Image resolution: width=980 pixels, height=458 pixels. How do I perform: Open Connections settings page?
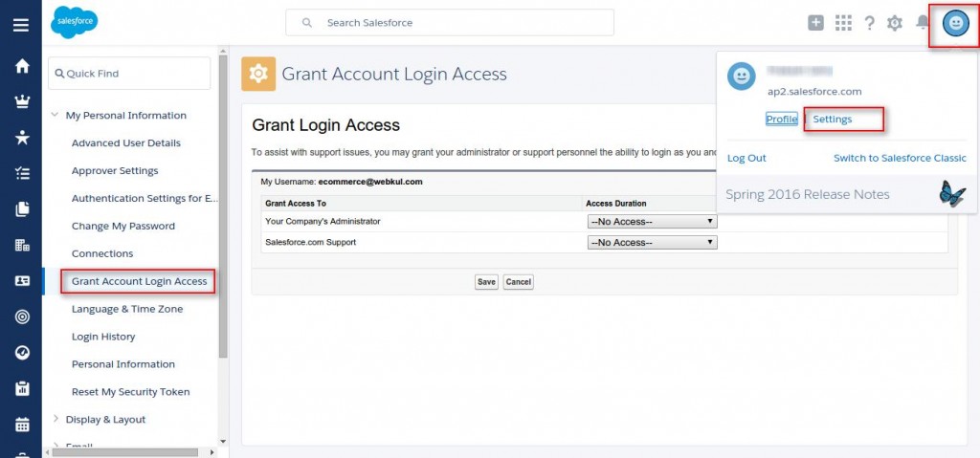[x=102, y=253]
